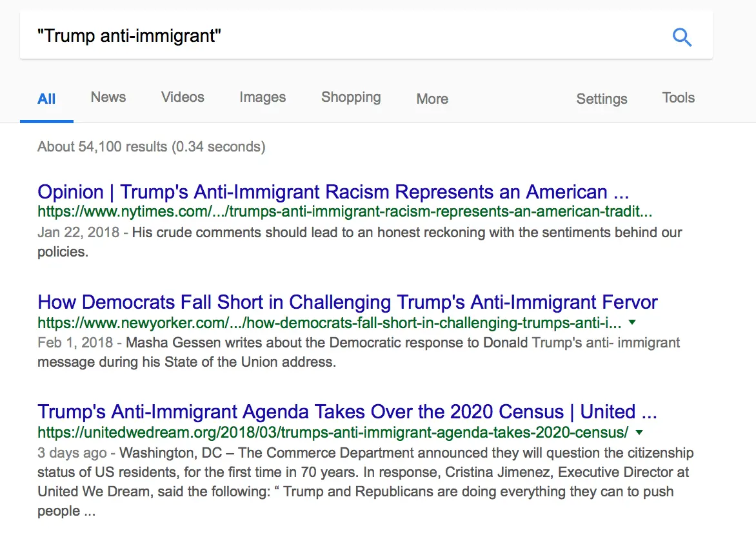756x535 pixels.
Task: Switch to the News tab
Action: click(108, 97)
